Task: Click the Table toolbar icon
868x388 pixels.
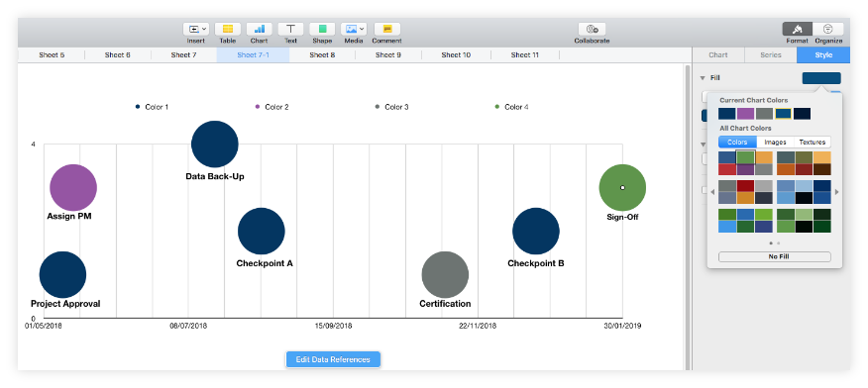Action: click(228, 30)
